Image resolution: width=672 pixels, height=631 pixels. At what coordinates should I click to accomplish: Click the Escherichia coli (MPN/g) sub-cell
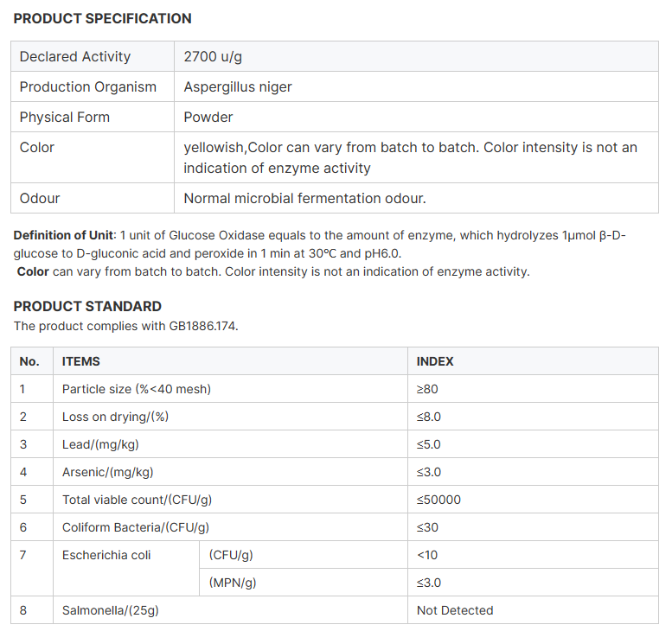233,583
